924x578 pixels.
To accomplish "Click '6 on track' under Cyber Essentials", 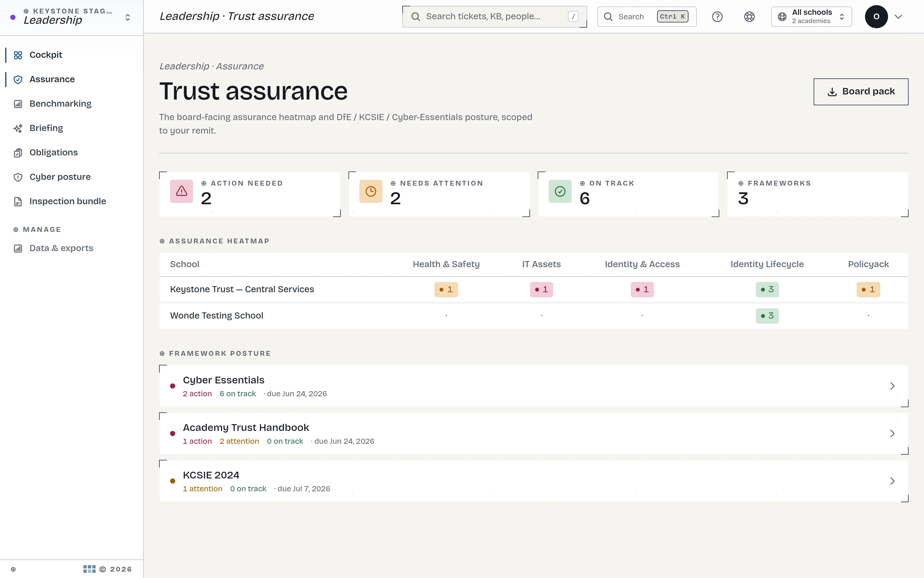I will click(237, 394).
